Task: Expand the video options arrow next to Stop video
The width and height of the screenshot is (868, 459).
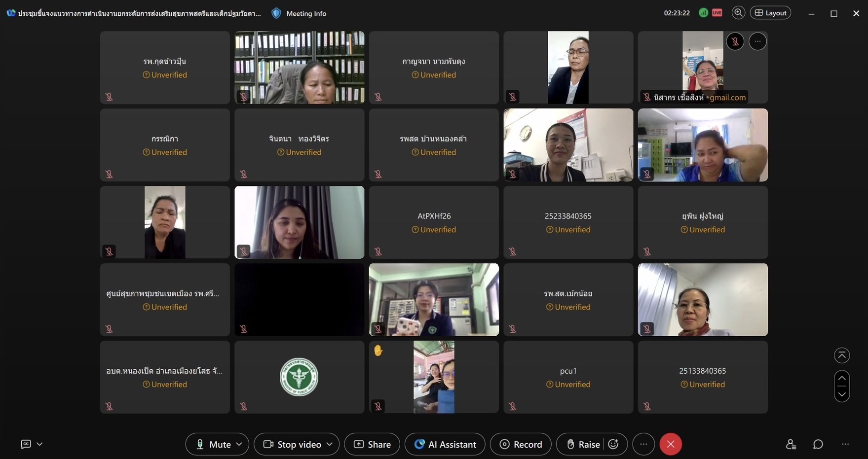Action: tap(330, 444)
